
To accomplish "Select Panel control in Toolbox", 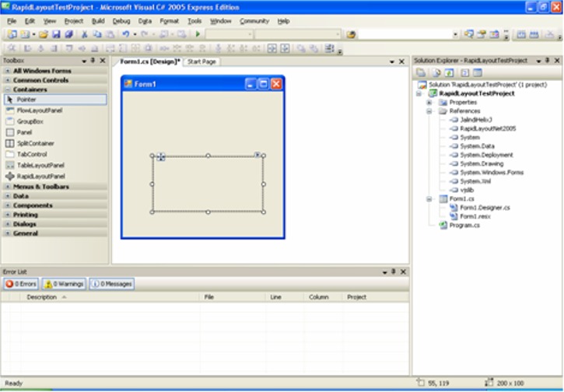I will click(x=55, y=132).
